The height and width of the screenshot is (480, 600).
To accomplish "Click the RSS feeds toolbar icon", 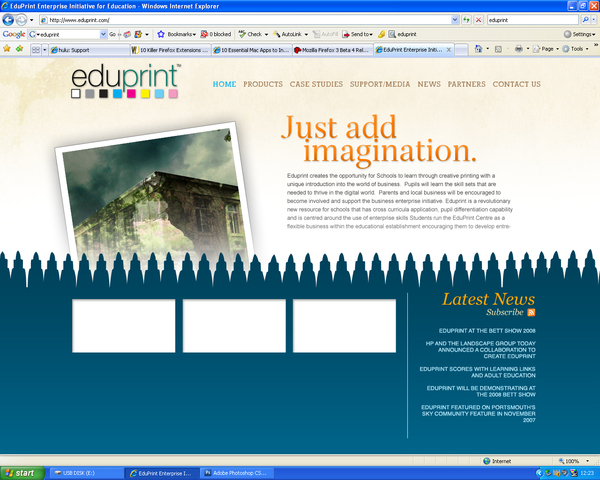I will tap(498, 49).
